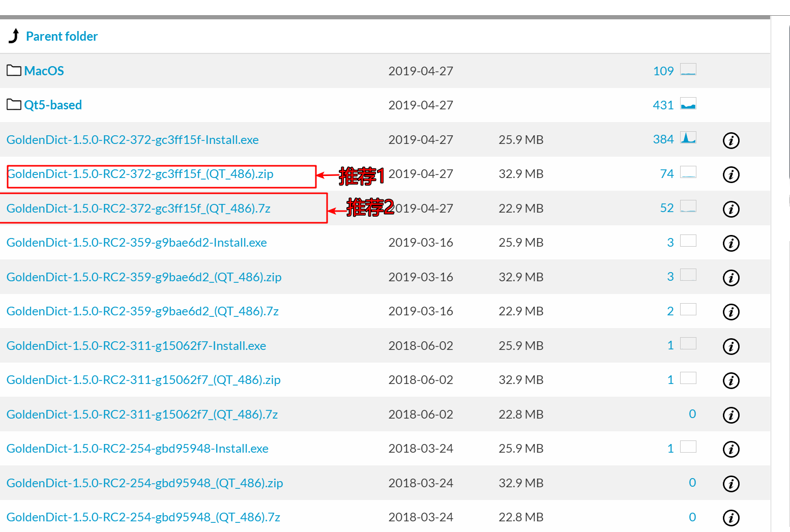View info for GoldenDict-372 Install.exe
The height and width of the screenshot is (532, 790).
pyautogui.click(x=730, y=140)
